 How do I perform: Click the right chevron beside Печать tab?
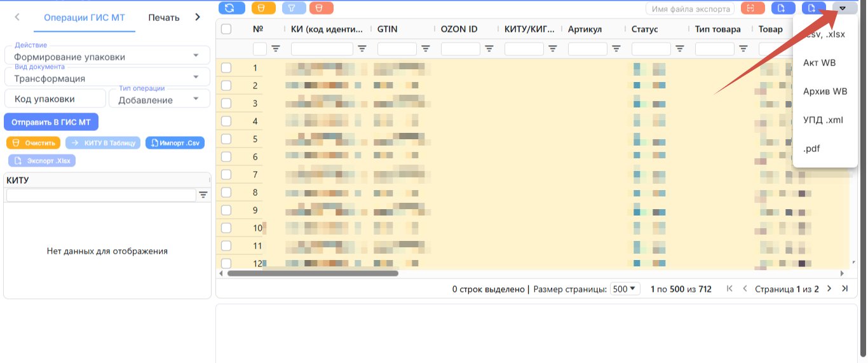(x=198, y=17)
